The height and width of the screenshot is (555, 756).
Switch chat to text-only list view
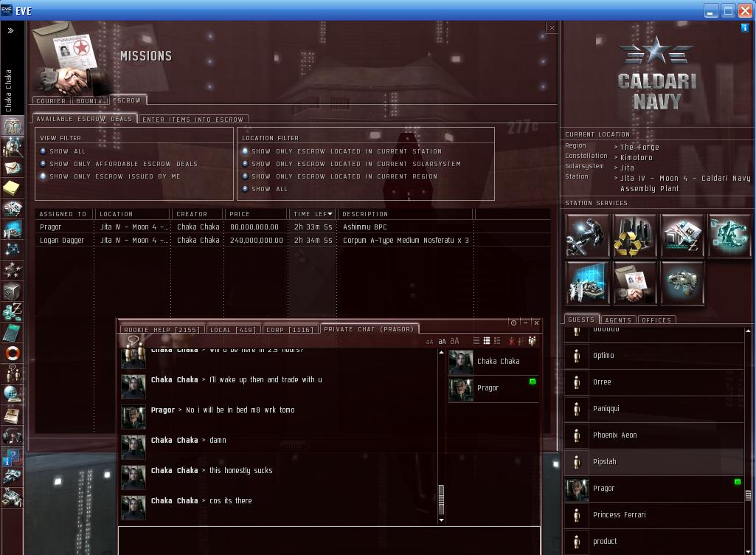pos(476,341)
